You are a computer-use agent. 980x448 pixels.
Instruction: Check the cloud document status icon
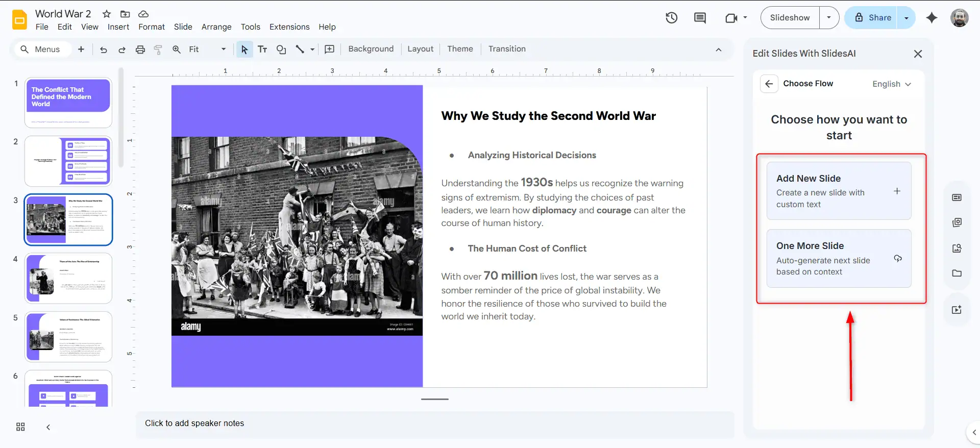(143, 14)
